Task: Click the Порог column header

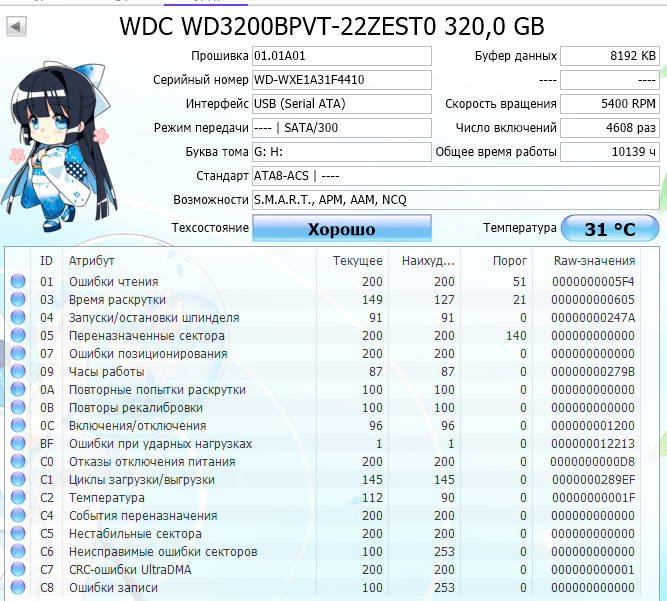Action: point(496,260)
